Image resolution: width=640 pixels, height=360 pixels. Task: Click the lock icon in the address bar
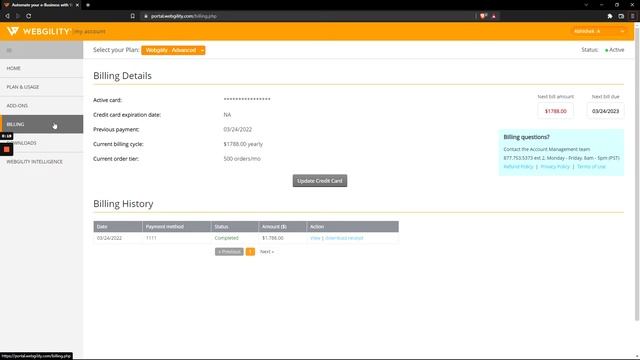146,16
